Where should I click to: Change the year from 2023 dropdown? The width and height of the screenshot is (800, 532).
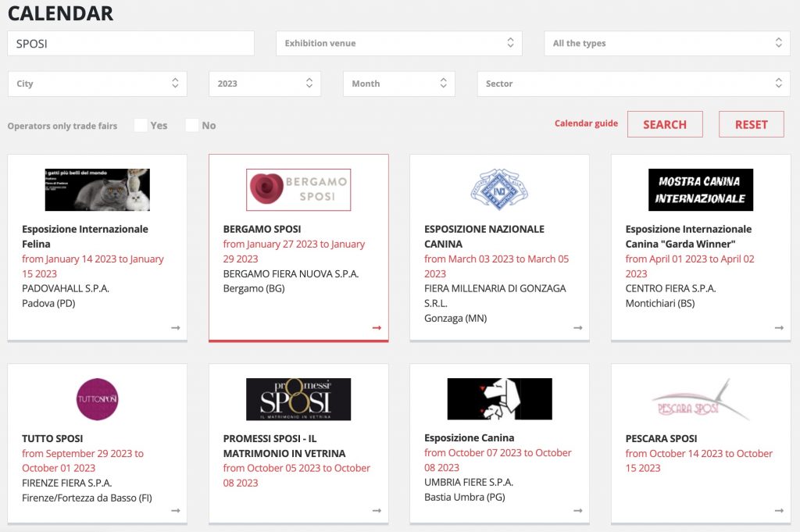(x=265, y=84)
